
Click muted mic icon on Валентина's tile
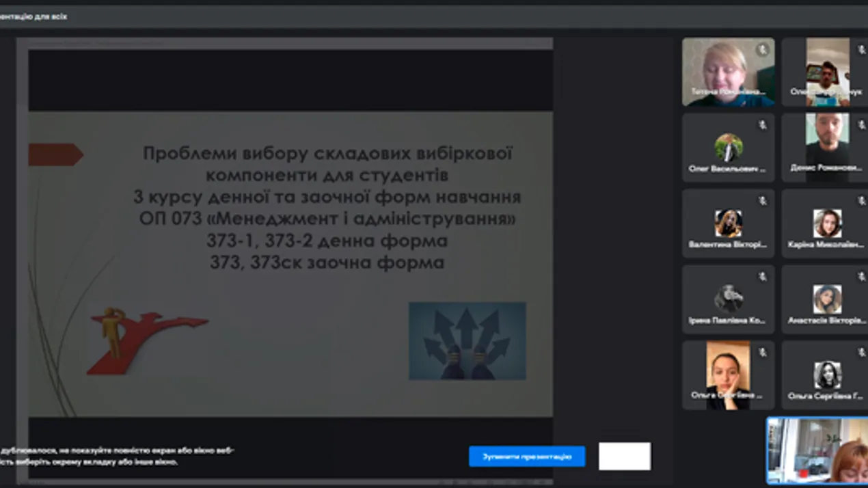pos(762,201)
